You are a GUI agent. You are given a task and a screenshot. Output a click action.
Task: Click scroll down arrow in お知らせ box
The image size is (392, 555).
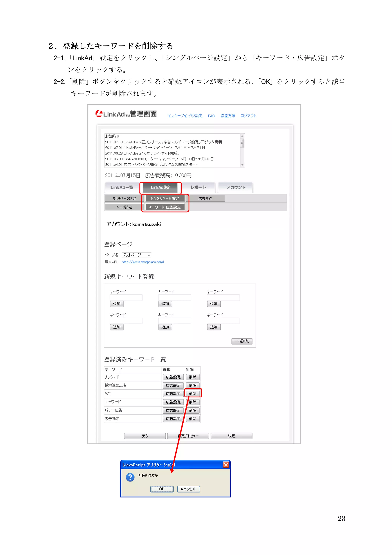click(242, 165)
